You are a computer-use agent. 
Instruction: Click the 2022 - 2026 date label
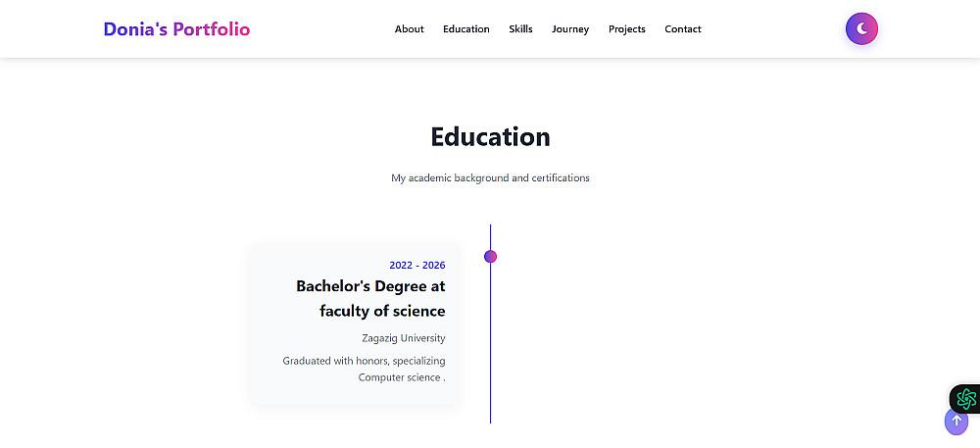pos(416,266)
